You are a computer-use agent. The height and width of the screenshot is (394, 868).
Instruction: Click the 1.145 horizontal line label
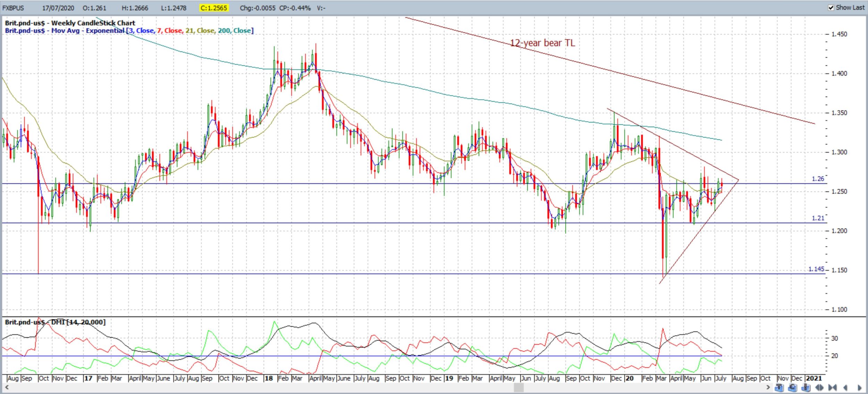click(x=816, y=269)
